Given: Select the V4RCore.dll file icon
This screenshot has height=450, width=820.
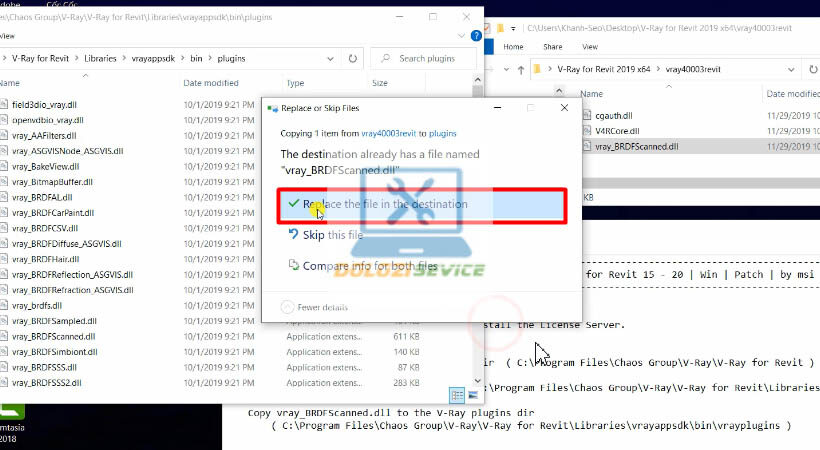Looking at the screenshot, I should point(586,130).
